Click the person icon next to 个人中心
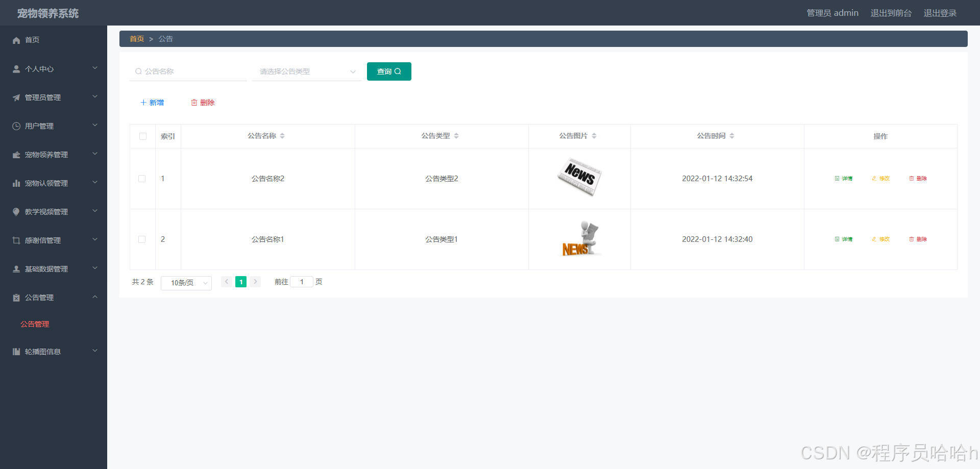The width and height of the screenshot is (980, 469). point(16,69)
